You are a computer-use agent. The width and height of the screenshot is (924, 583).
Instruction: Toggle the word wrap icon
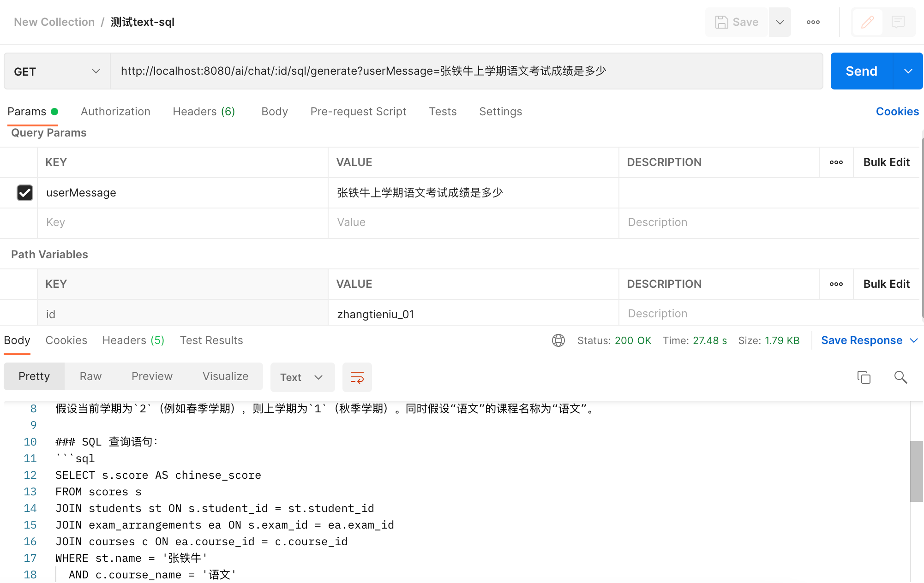357,377
